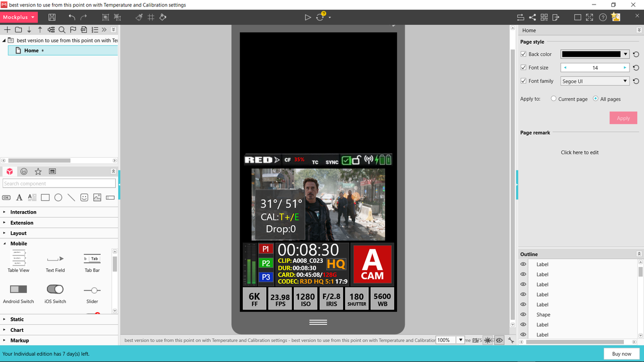Toggle the Font size checkbox

pos(523,67)
